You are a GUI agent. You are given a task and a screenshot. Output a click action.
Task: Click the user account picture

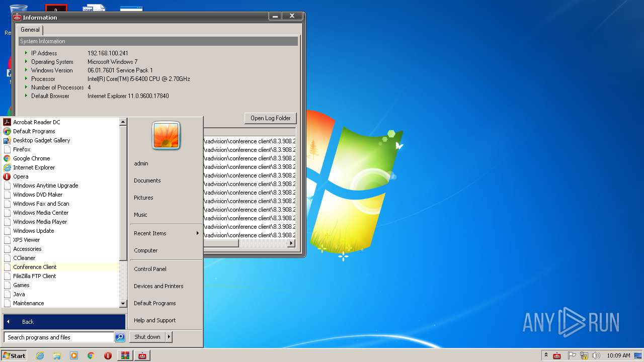[166, 136]
